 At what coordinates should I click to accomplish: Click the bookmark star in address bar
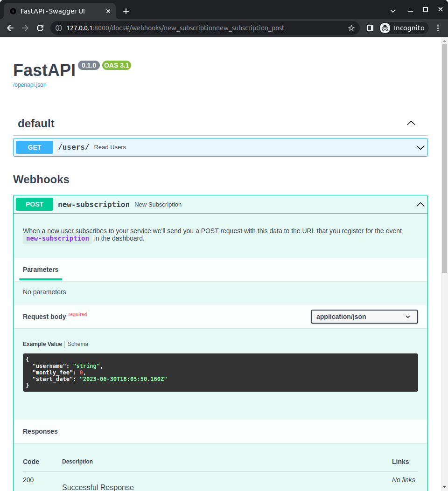point(351,28)
